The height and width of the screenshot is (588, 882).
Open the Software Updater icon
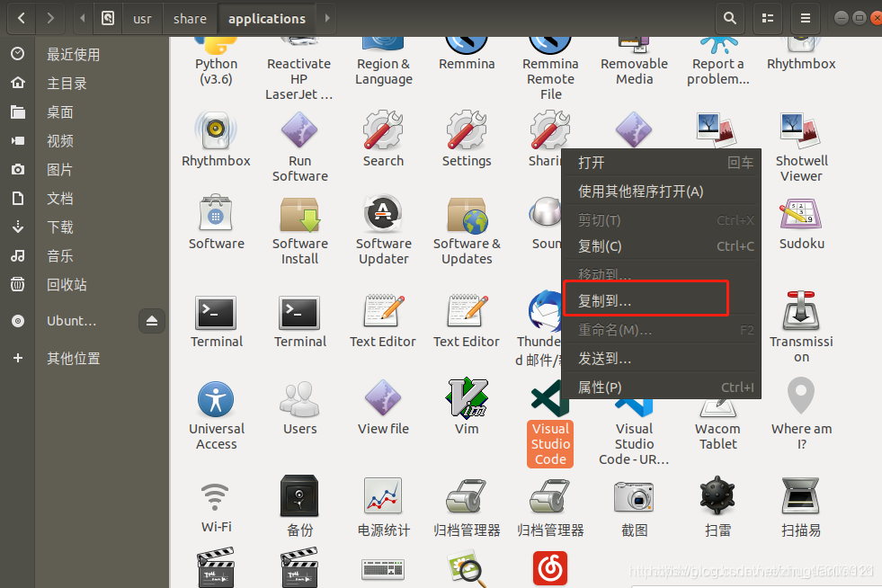(x=383, y=212)
